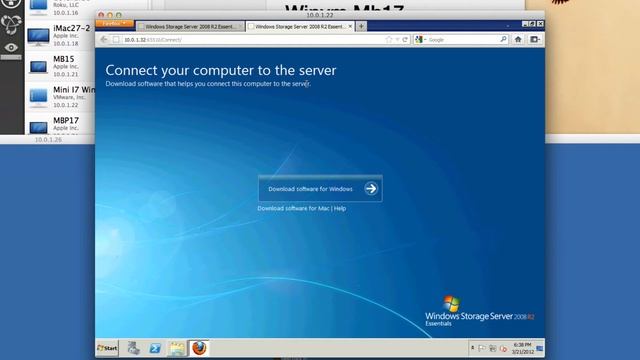Select the MB15 computer entry
The height and width of the screenshot is (360, 640).
pos(61,66)
